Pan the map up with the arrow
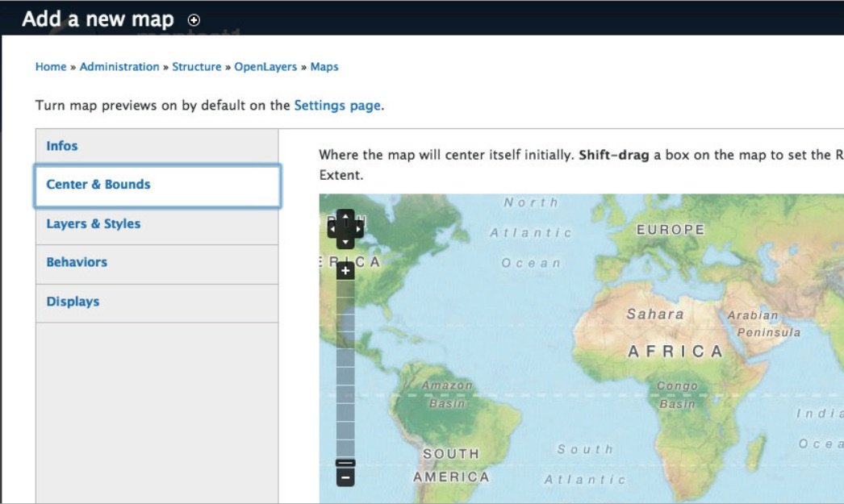844x504 pixels. 345,216
